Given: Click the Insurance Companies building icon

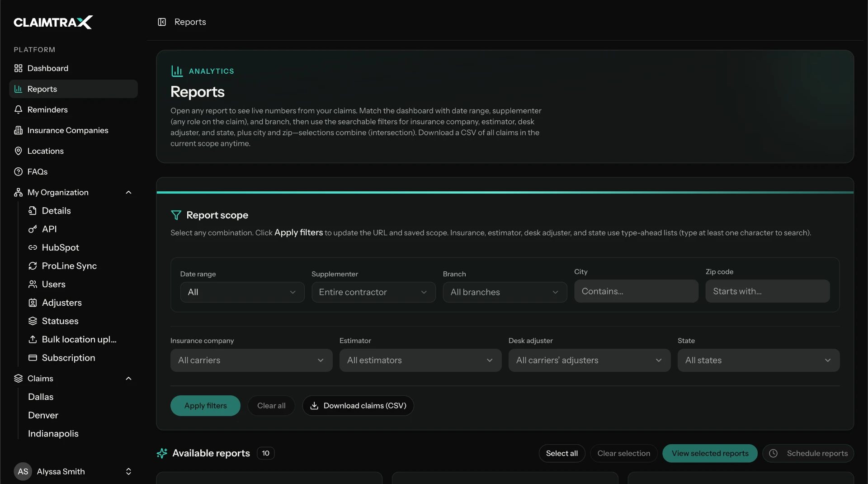Looking at the screenshot, I should coord(18,130).
